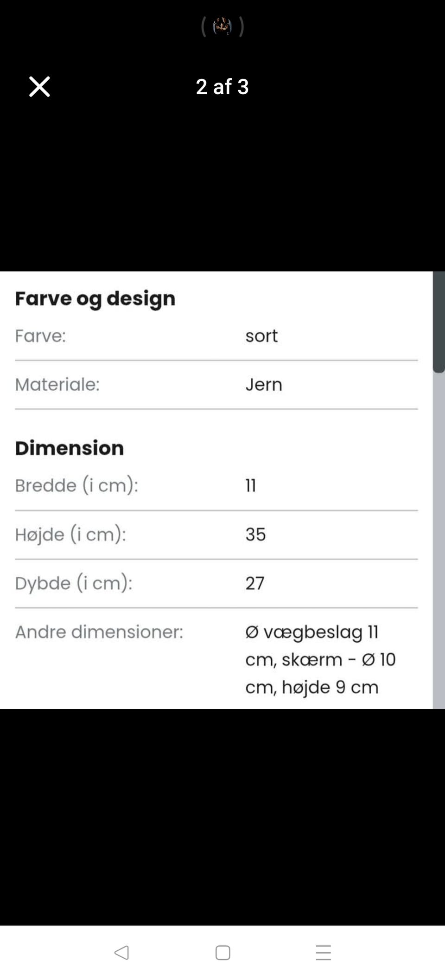The width and height of the screenshot is (445, 980).
Task: Tap the 'Farve:' label
Action: 40,335
